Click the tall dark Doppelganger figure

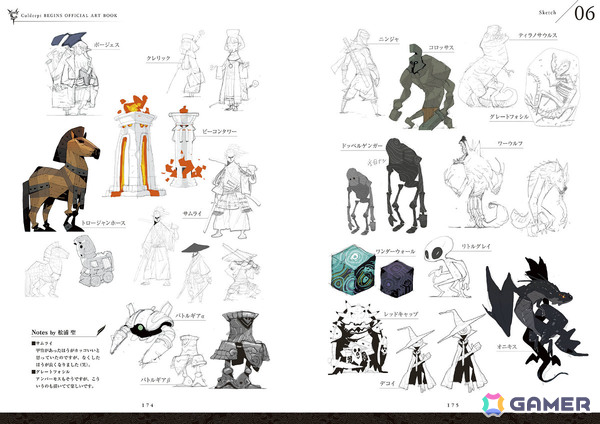click(406, 185)
